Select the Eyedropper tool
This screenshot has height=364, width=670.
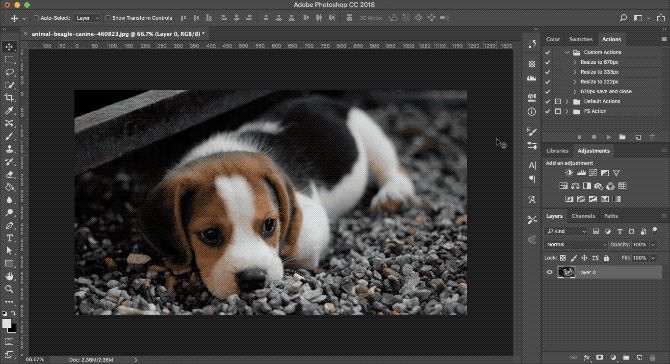pyautogui.click(x=9, y=111)
